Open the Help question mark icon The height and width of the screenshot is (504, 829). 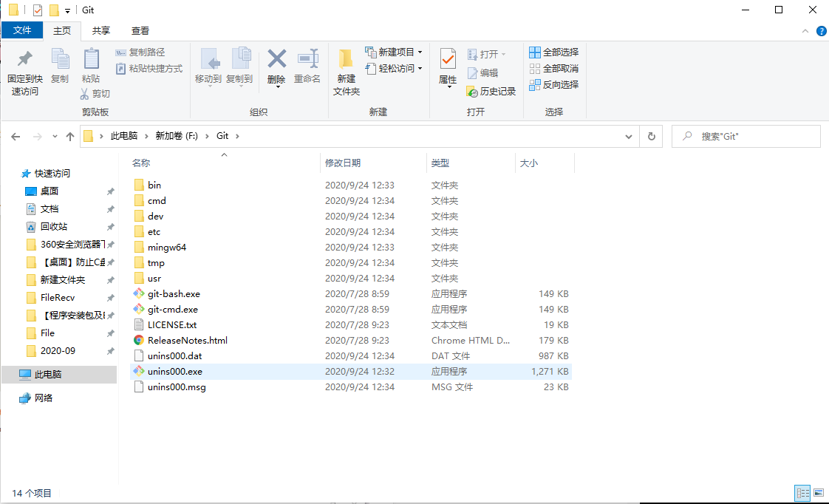pyautogui.click(x=821, y=31)
